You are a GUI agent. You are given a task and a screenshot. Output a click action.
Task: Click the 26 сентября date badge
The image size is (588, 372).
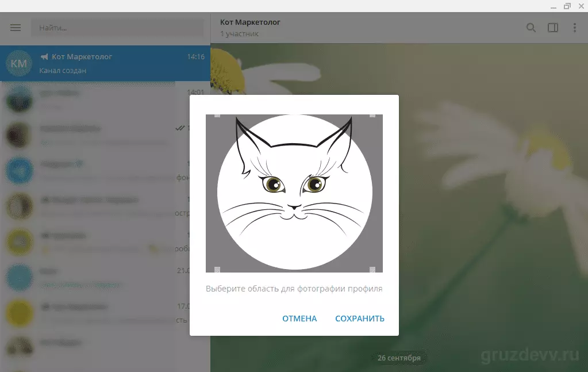(399, 358)
